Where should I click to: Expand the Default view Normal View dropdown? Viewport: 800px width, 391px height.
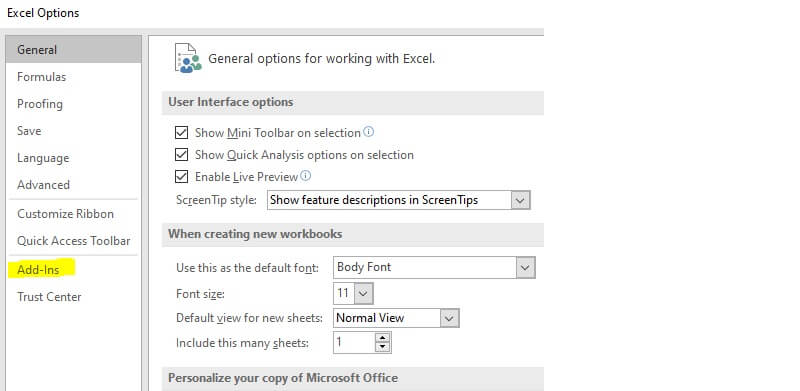(x=449, y=318)
